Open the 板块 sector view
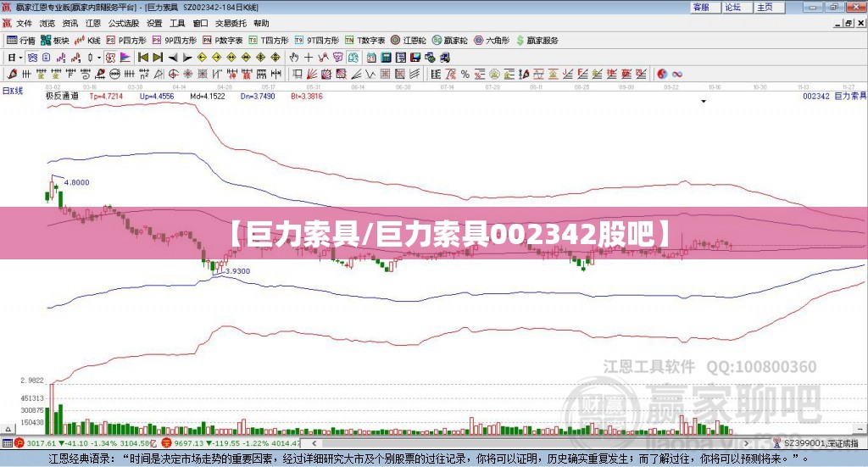This screenshot has width=868, height=467. (54, 41)
